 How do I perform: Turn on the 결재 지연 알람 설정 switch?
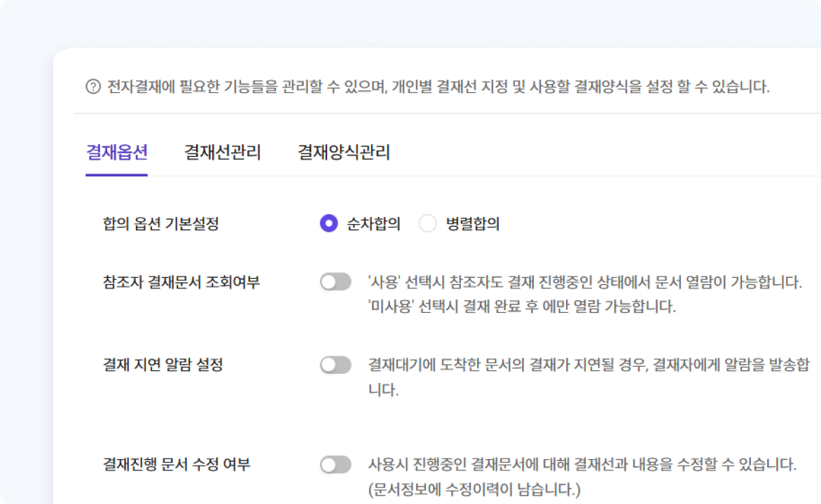[x=336, y=365]
